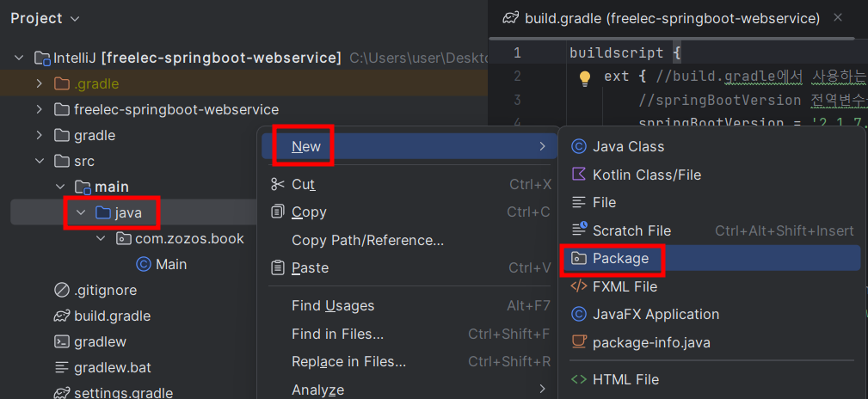The image size is (868, 399).
Task: Collapse the IntelliJ root project node
Action: click(x=20, y=58)
